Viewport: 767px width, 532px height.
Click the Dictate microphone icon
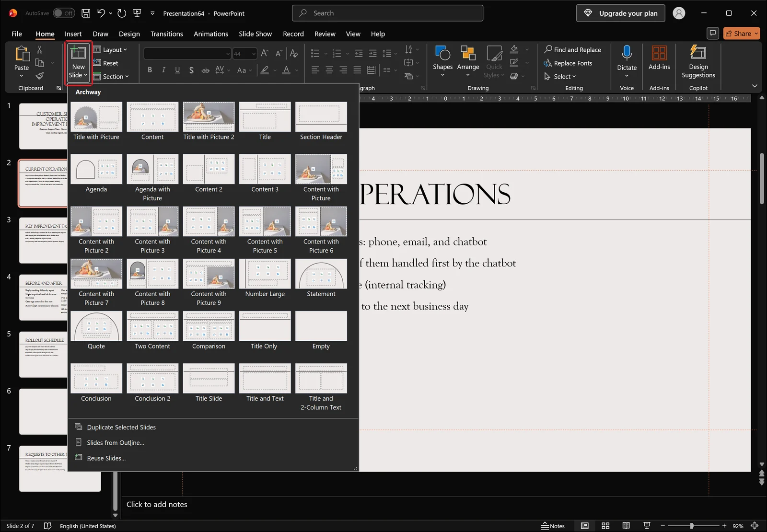pyautogui.click(x=627, y=53)
